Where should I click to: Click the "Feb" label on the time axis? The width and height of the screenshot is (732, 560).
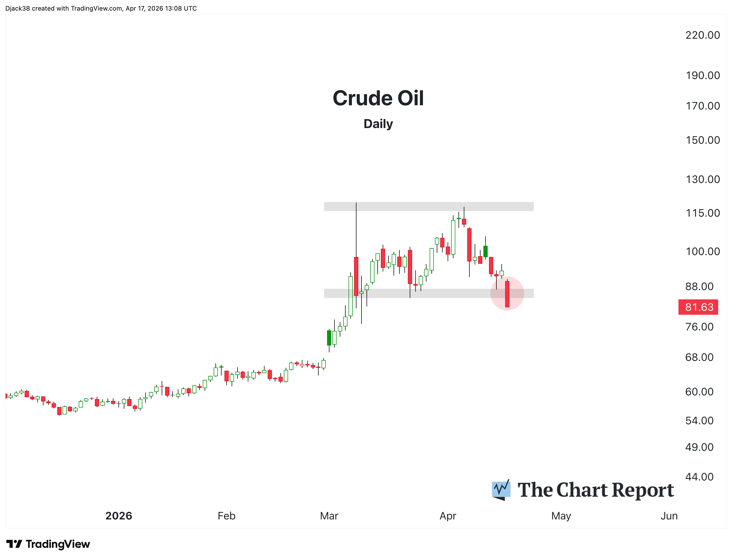(x=227, y=516)
